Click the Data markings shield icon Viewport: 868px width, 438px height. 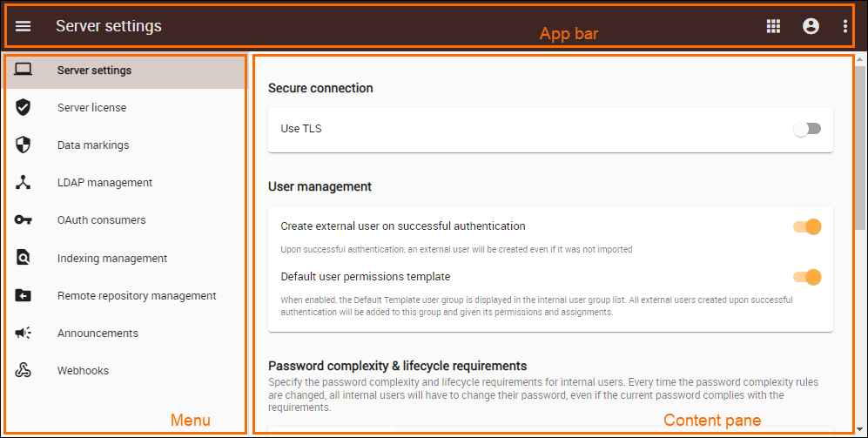pyautogui.click(x=24, y=145)
